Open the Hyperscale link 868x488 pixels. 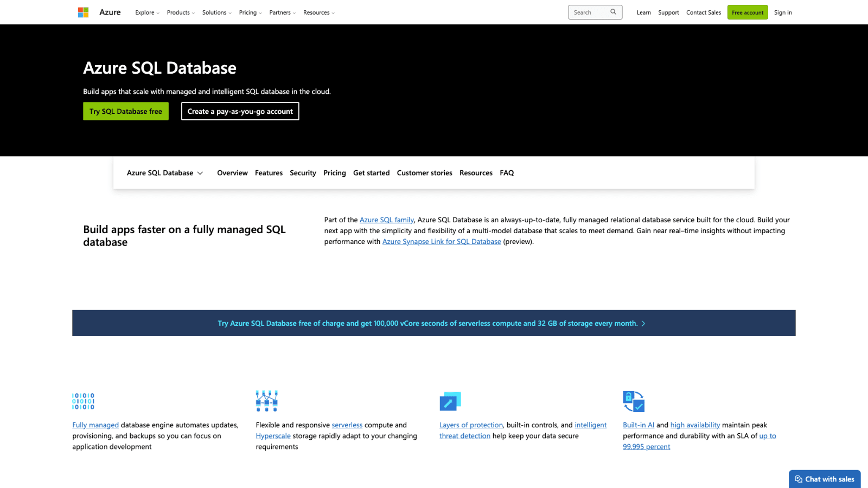273,436
